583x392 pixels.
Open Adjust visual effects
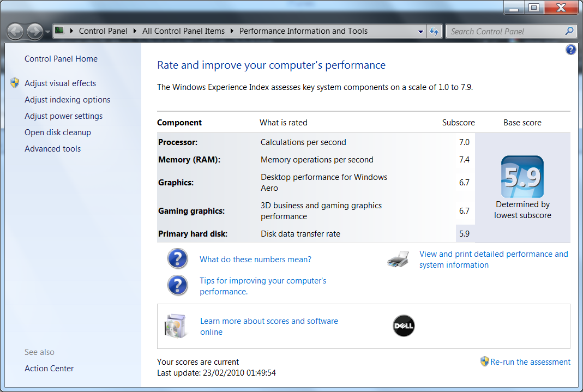(x=60, y=83)
